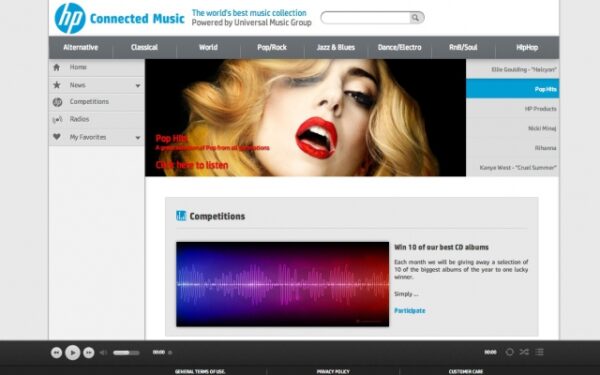Open the HipHop genre tab

pyautogui.click(x=527, y=47)
